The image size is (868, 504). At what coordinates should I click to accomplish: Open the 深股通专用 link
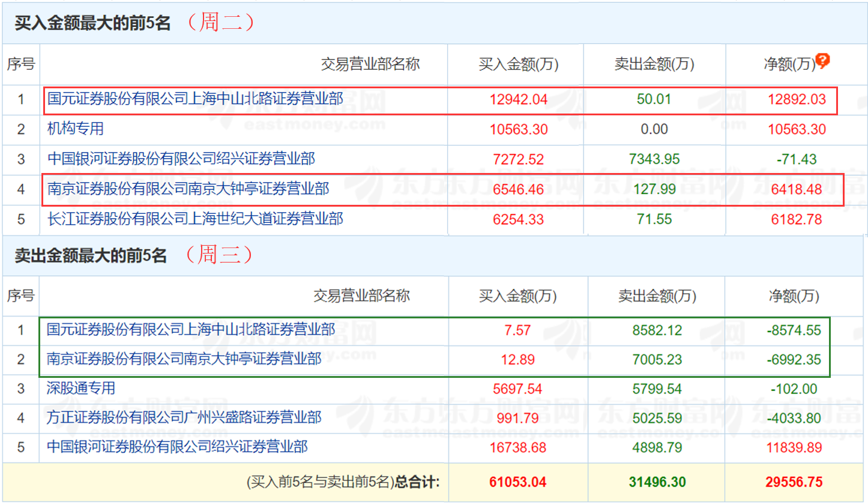click(81, 389)
